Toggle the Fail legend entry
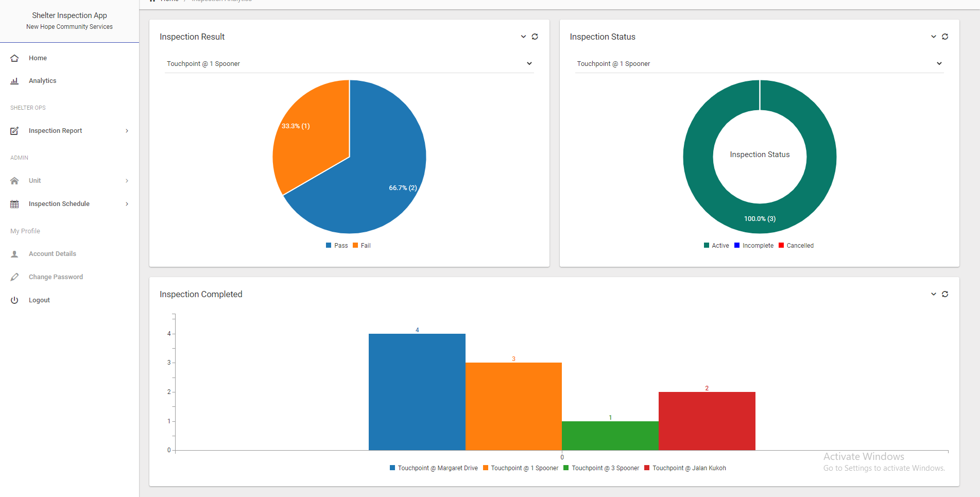 362,246
